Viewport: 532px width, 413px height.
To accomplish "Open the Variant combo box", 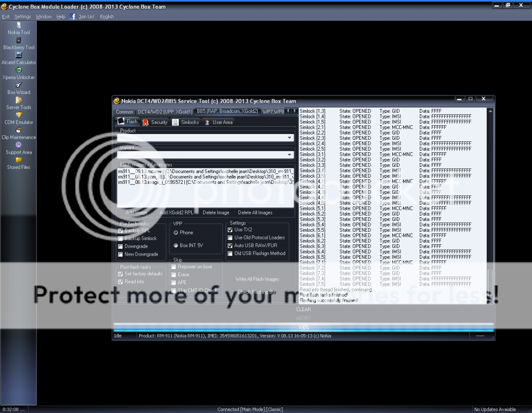I will [x=289, y=155].
